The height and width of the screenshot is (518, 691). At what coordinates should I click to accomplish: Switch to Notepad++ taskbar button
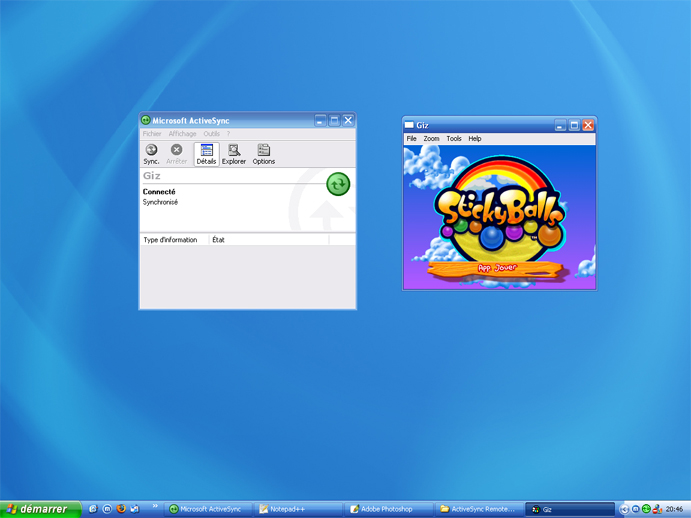(299, 509)
